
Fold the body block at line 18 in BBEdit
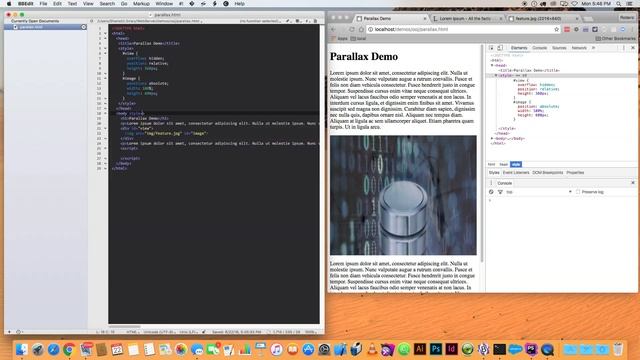click(105, 113)
